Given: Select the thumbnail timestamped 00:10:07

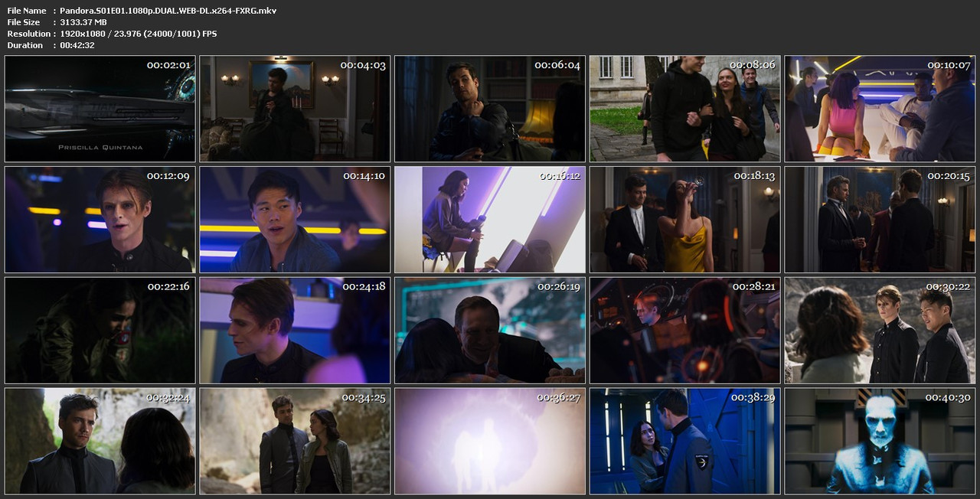Looking at the screenshot, I should coord(880,109).
